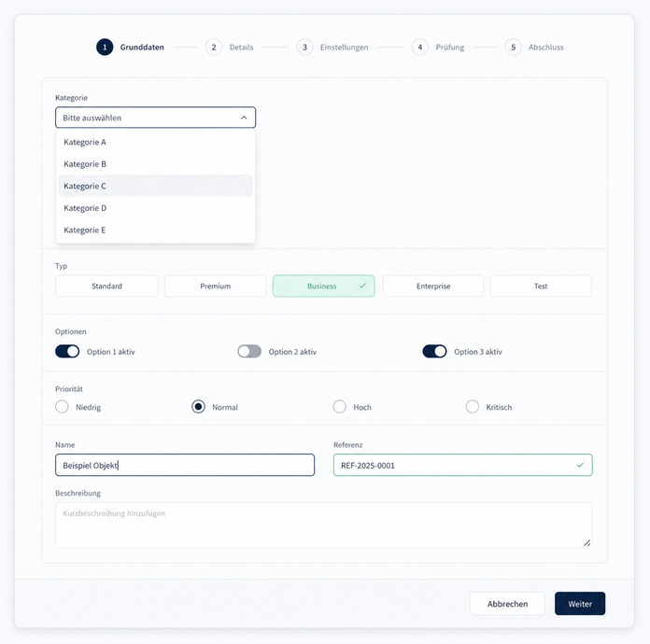This screenshot has height=644, width=650.
Task: Click the step 1 Grunddaten circle
Action: point(105,48)
